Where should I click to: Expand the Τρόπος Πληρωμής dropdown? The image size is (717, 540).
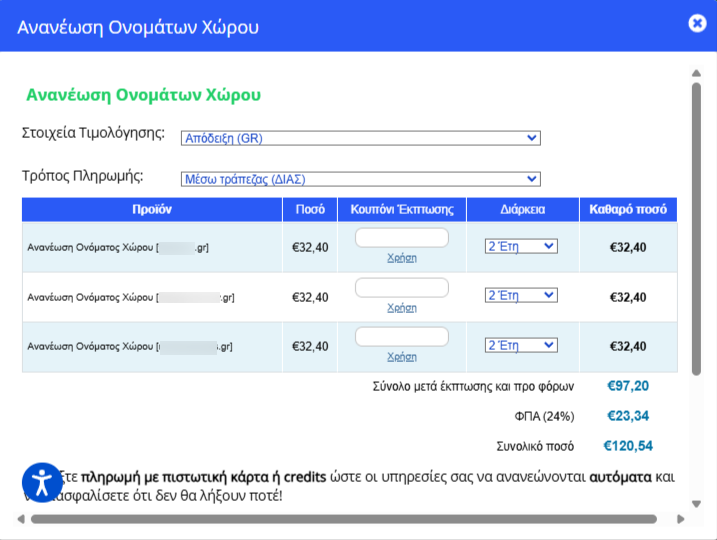[x=360, y=179]
